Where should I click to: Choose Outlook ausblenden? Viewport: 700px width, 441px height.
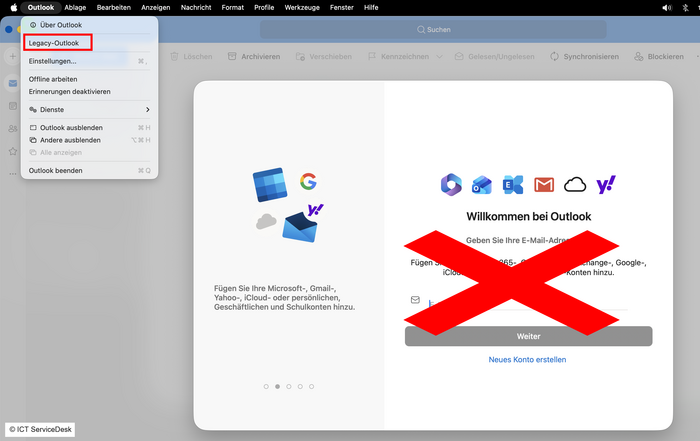[x=89, y=128]
